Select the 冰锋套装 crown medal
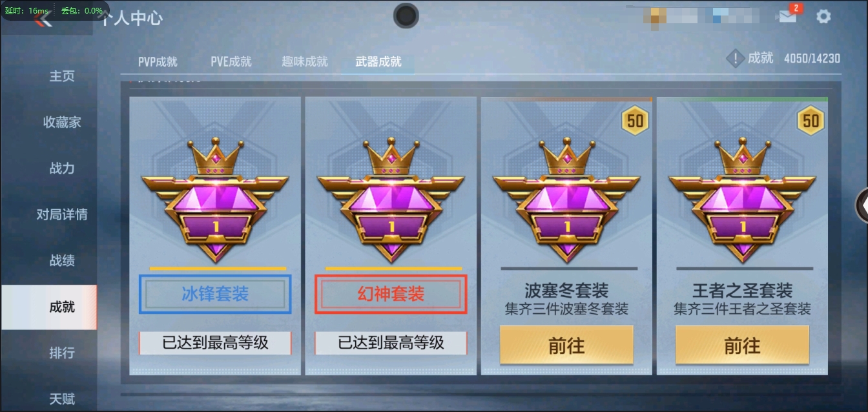This screenshot has width=868, height=412. [215, 200]
